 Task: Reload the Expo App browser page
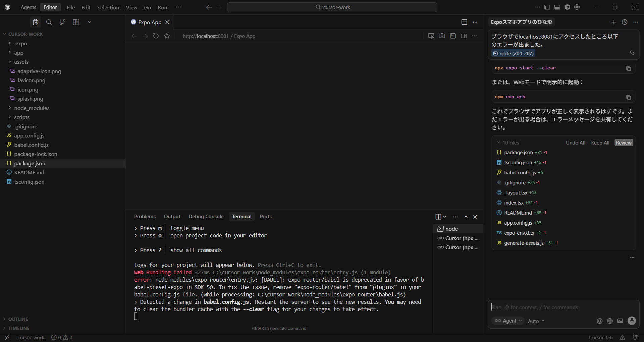coord(156,36)
